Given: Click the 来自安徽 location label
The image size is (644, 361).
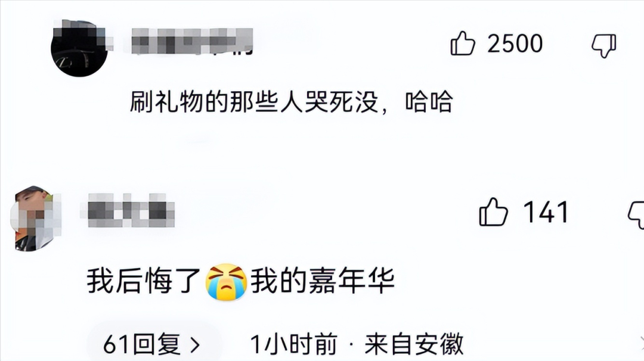Looking at the screenshot, I should pyautogui.click(x=414, y=344).
